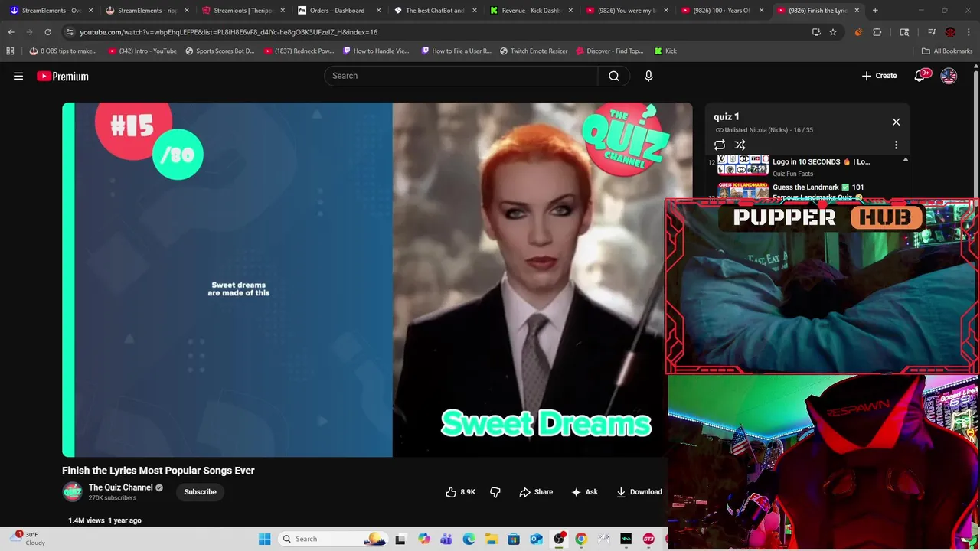Open the Chrome apps grid shortcut
Image resolution: width=980 pixels, height=551 pixels.
(10, 51)
